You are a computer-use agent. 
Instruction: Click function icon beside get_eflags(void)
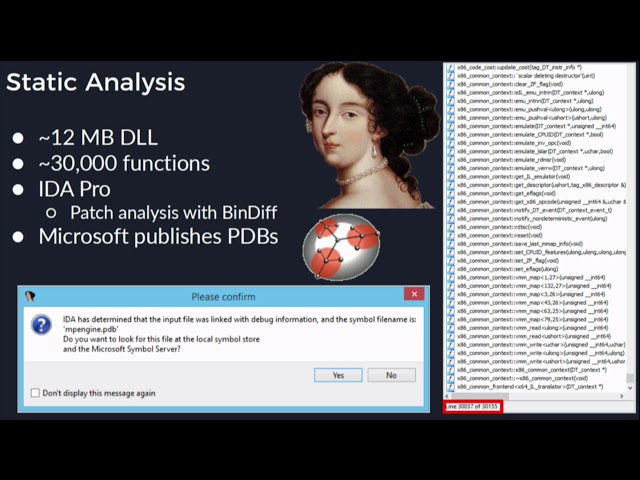[450, 193]
